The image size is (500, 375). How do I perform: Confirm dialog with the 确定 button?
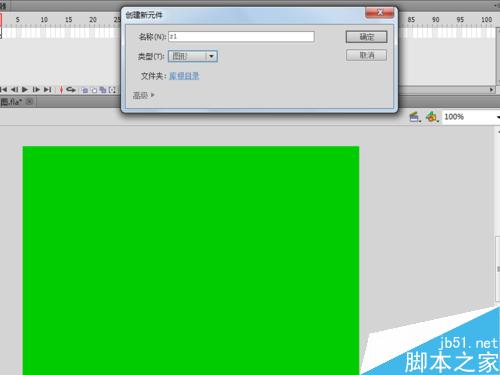point(366,37)
